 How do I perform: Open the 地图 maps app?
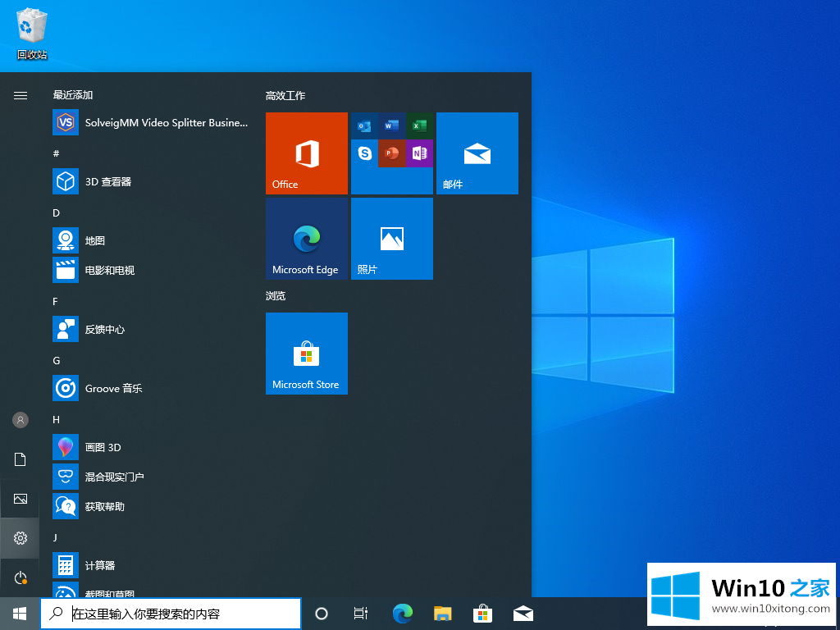click(x=152, y=240)
